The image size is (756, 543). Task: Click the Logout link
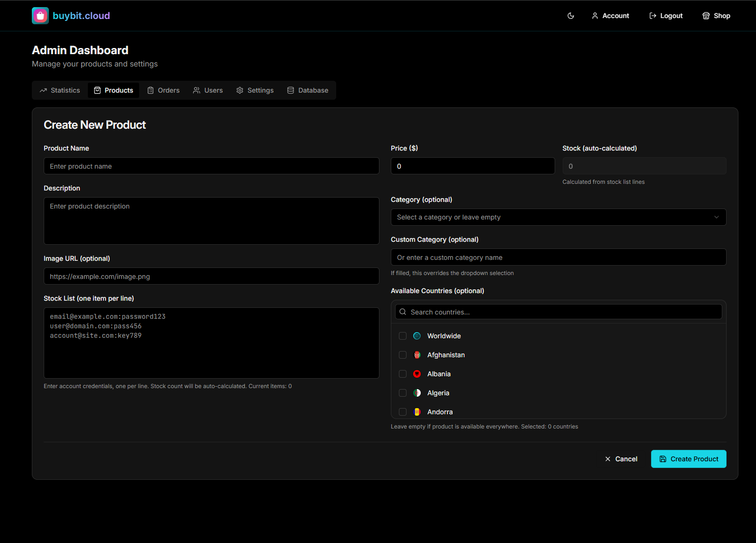666,16
